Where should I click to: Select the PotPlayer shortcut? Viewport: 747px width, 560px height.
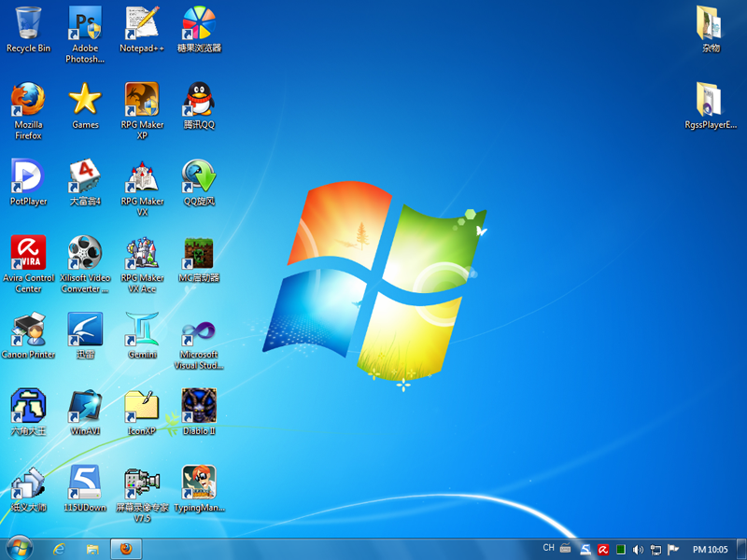[x=28, y=176]
